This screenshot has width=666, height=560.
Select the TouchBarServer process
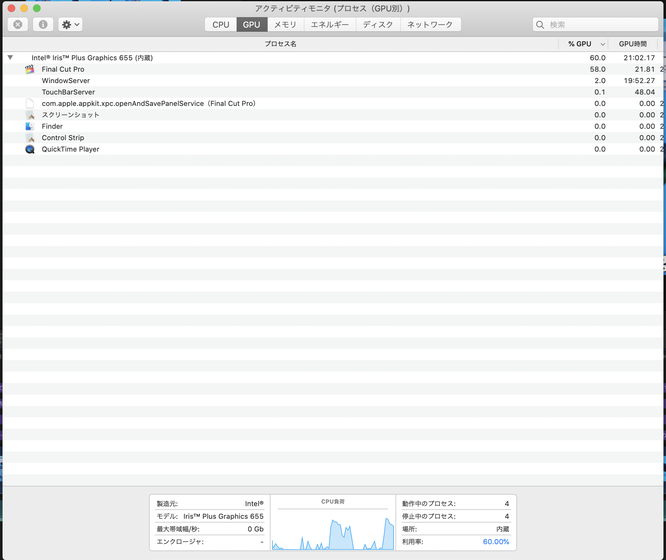coord(333,92)
